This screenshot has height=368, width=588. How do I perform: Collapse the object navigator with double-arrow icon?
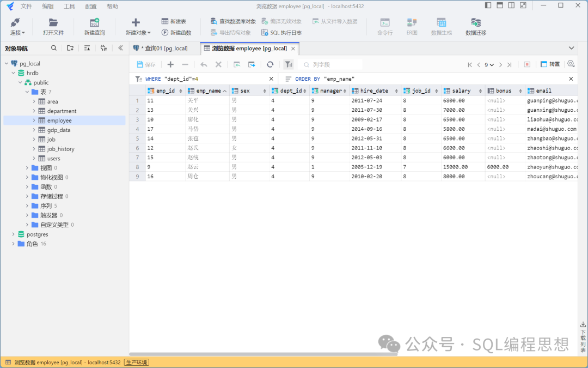click(x=120, y=48)
